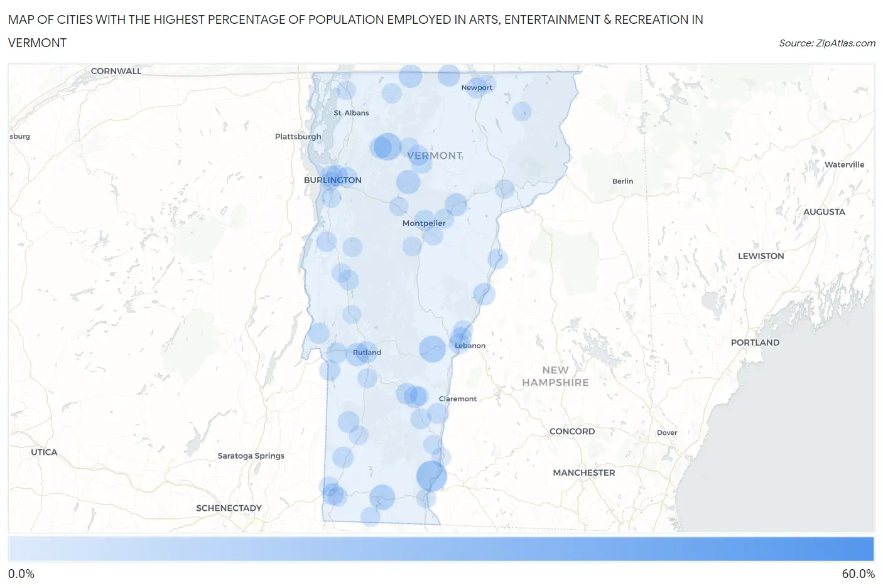Click the Portland city label

[x=755, y=343]
